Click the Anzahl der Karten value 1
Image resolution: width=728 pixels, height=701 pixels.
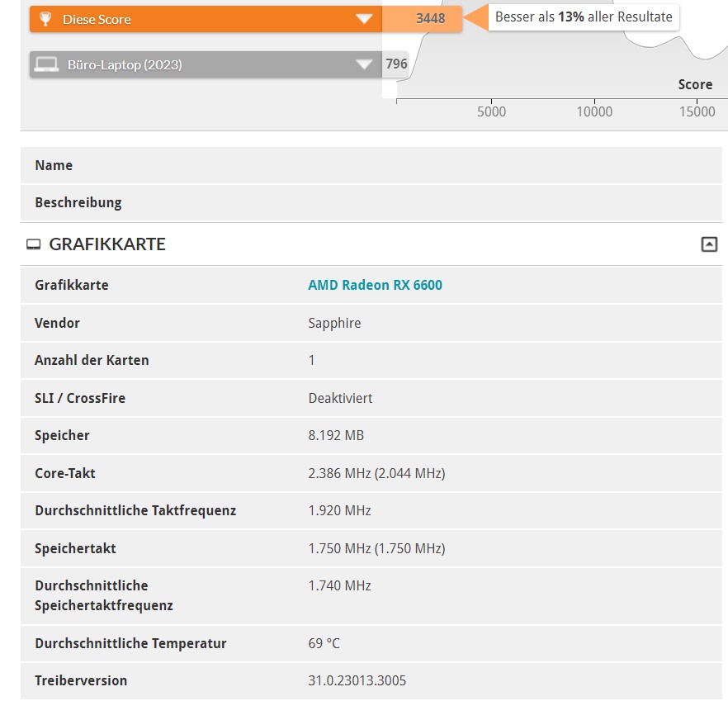[x=311, y=360]
